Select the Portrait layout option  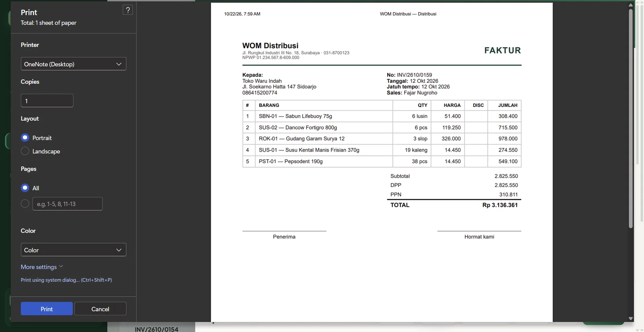coord(25,138)
